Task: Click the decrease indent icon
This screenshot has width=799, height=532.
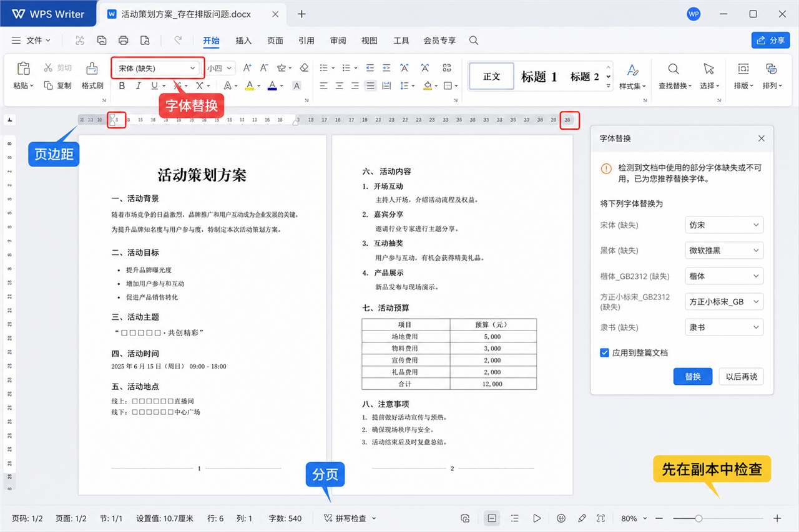Action: [370, 68]
